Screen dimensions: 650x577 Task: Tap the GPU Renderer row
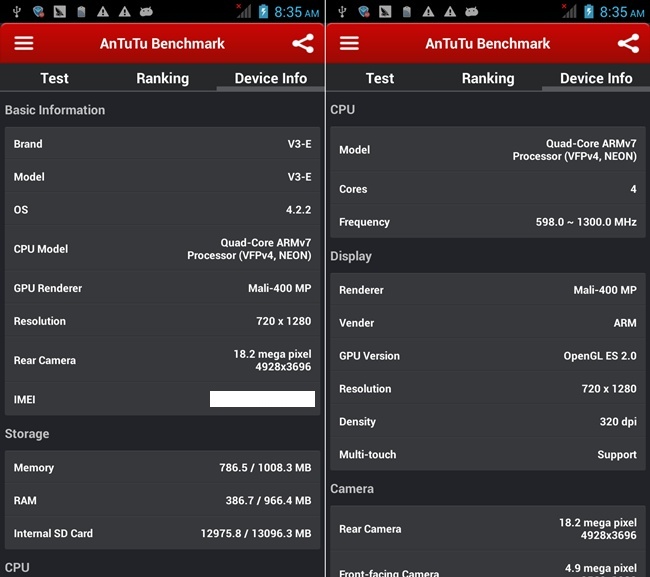click(162, 288)
